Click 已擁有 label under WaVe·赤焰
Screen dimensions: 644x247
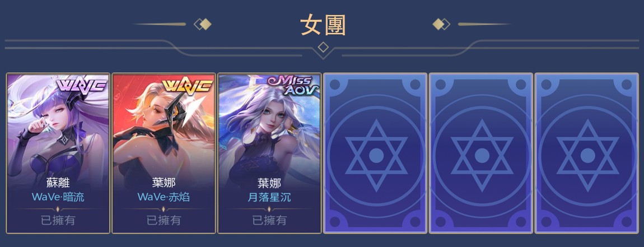coord(164,220)
